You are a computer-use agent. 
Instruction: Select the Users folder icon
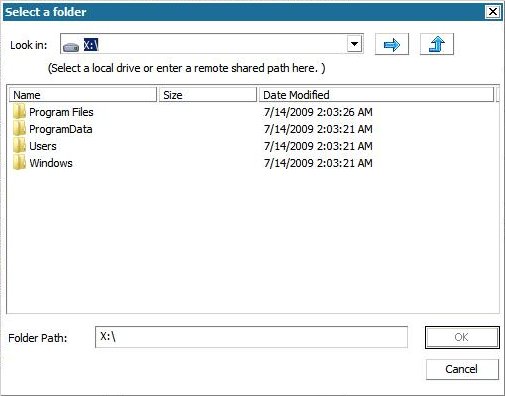coord(19,146)
